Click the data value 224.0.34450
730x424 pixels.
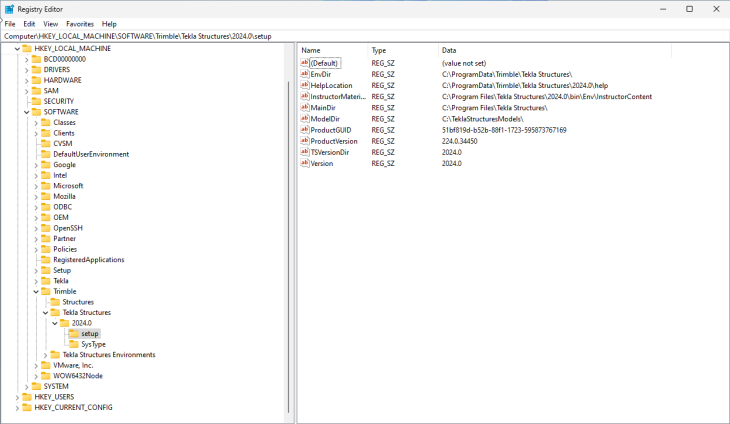click(x=460, y=141)
